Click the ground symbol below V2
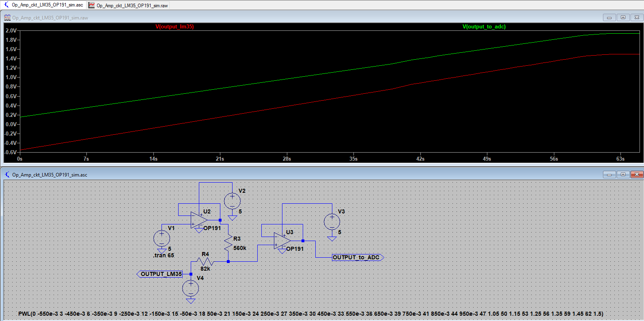 [x=232, y=218]
